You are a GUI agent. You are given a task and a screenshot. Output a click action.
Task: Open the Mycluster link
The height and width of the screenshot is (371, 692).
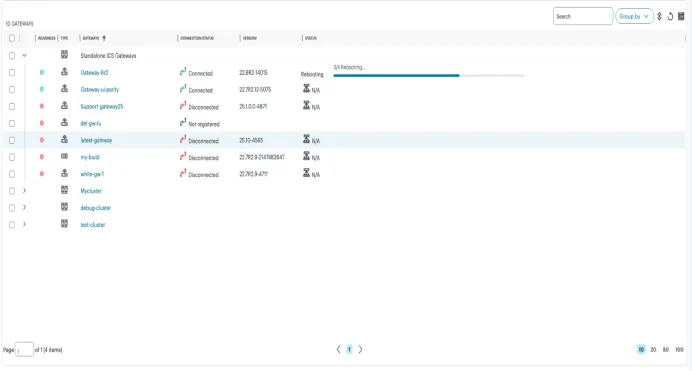(91, 191)
